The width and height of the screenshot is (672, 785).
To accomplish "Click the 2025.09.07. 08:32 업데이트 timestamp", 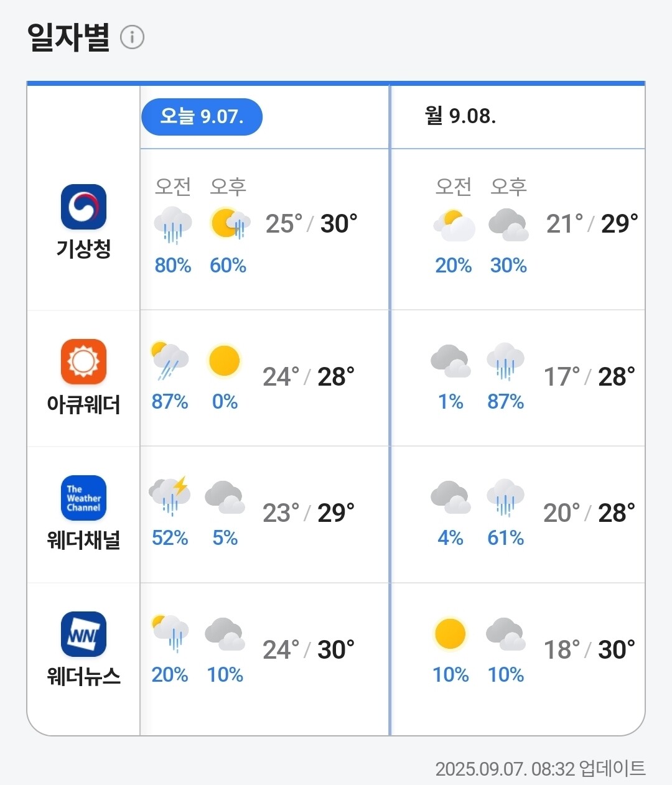I will coord(540,769).
